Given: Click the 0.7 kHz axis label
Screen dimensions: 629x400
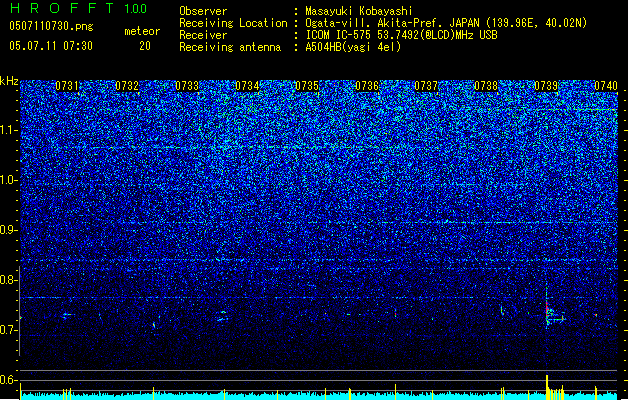Looking at the screenshot, I should click(9, 330).
